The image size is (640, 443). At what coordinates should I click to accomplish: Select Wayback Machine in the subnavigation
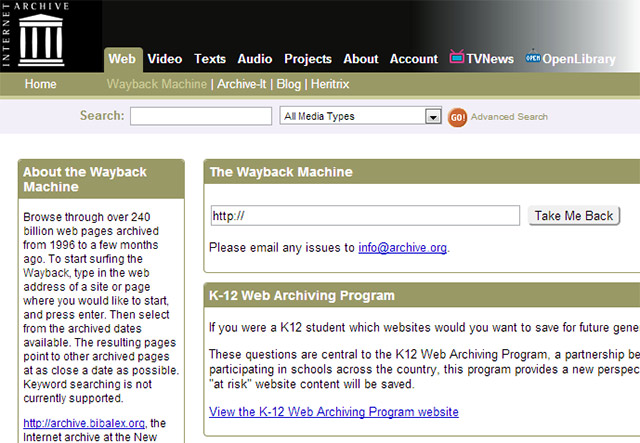[157, 84]
